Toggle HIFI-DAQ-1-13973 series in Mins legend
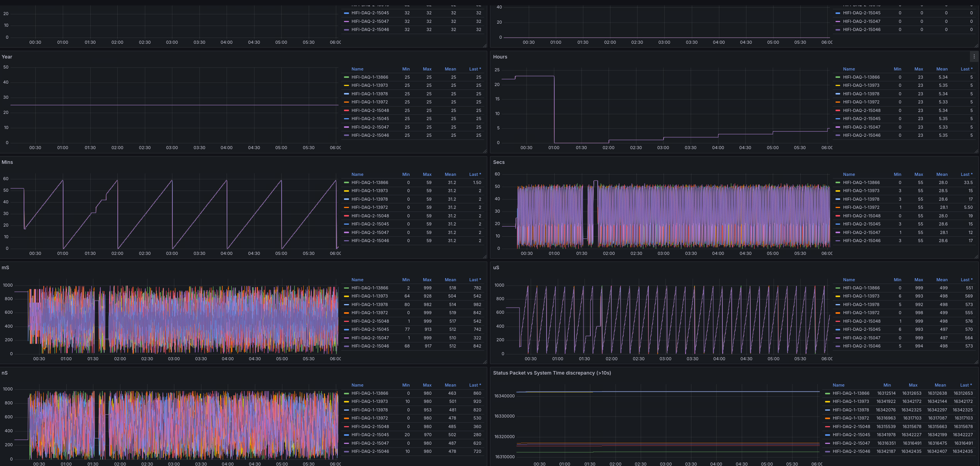Viewport: 980px width, 466px height. (x=370, y=191)
